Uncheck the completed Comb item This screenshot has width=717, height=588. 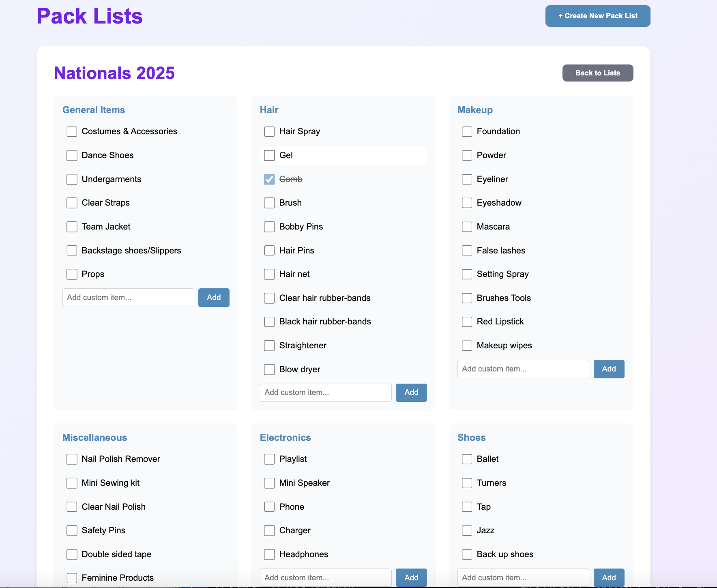(269, 179)
